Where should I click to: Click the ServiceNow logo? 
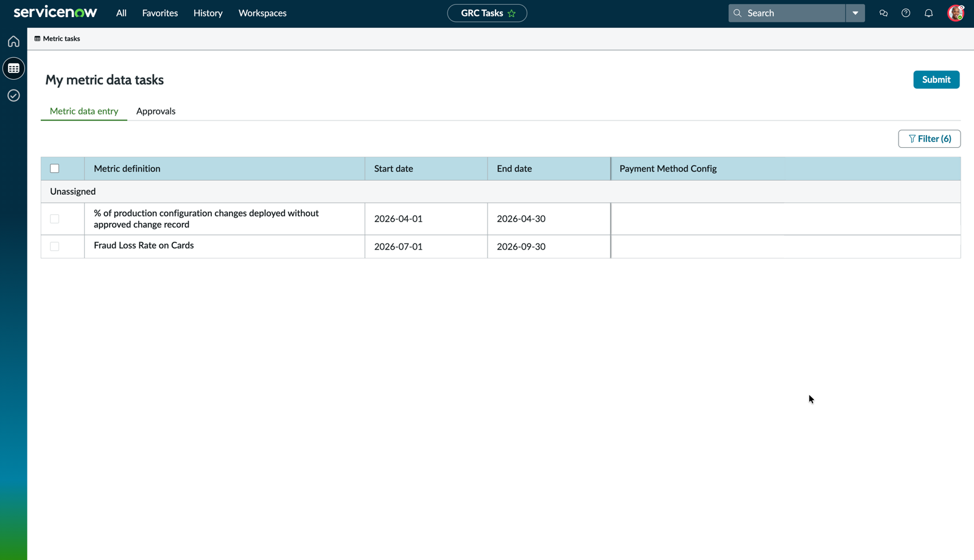point(55,12)
